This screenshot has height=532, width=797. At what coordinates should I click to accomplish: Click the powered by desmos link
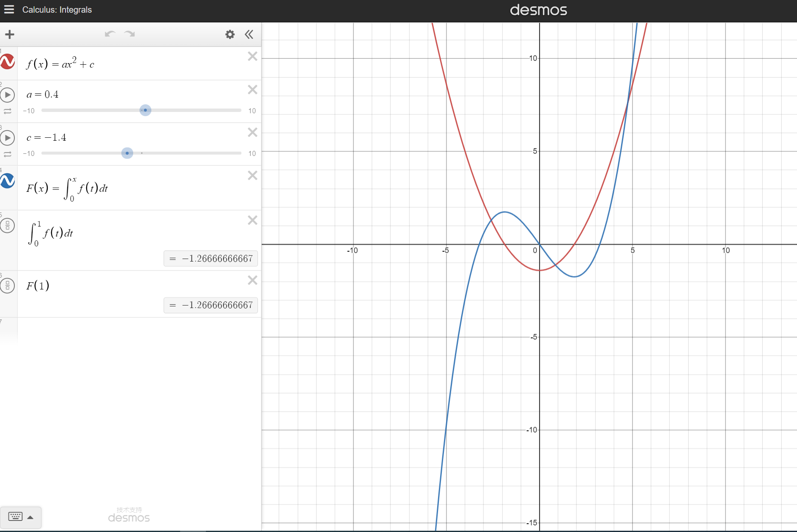coord(129,515)
